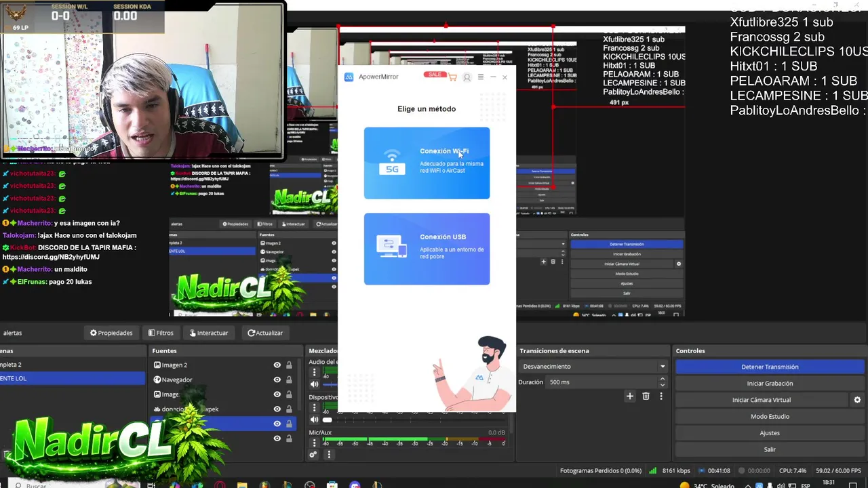This screenshot has height=488, width=868.
Task: Adjust the Dispositivo volume slider handle
Action: 327,420
